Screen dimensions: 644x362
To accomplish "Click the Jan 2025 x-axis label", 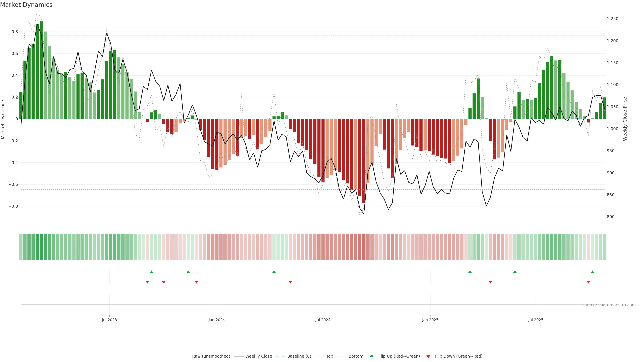I will coord(430,320).
